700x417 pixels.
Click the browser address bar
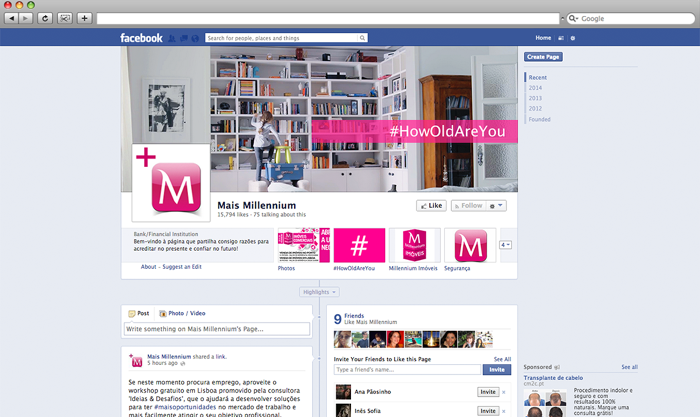(328, 18)
